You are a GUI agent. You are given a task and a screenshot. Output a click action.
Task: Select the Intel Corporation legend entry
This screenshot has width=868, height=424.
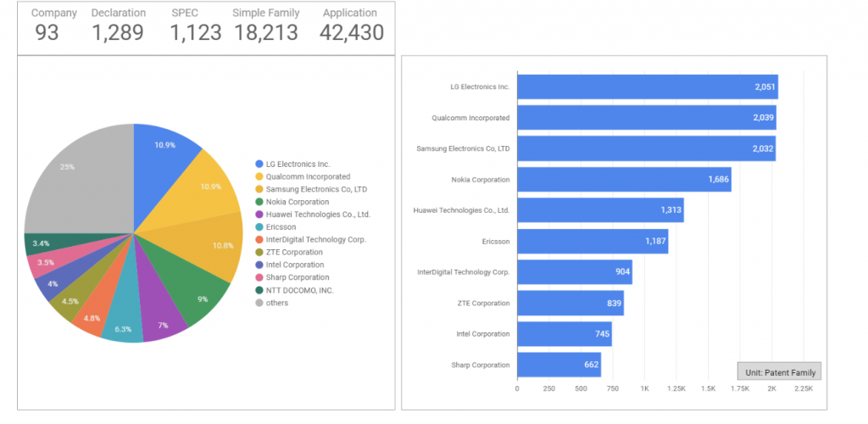coord(290,265)
